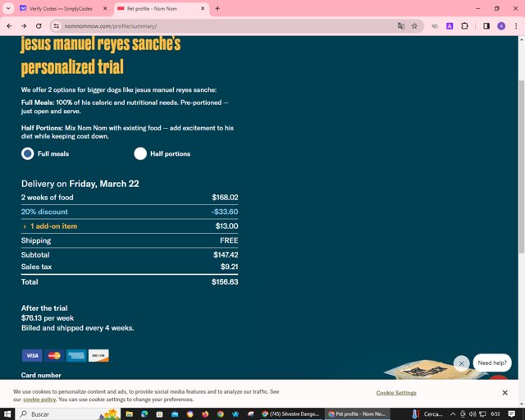Open Microsoft Edge from the taskbar
The height and width of the screenshot is (420, 525).
tap(144, 414)
